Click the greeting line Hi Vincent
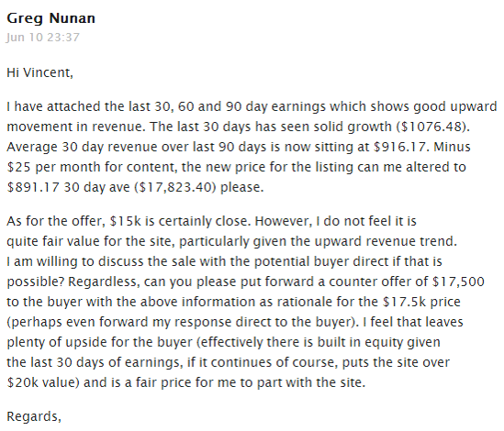 [39, 72]
